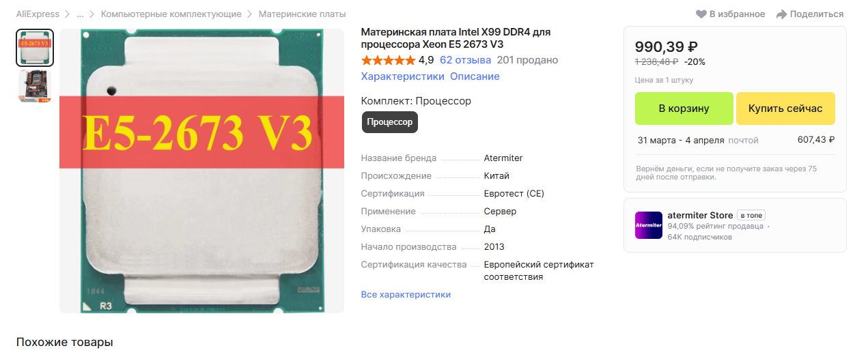Jump to Описание section

click(475, 76)
